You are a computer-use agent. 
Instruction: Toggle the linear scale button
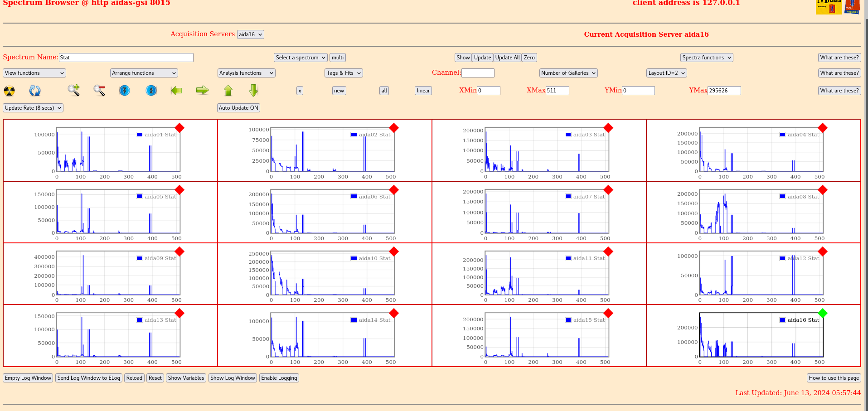[423, 91]
